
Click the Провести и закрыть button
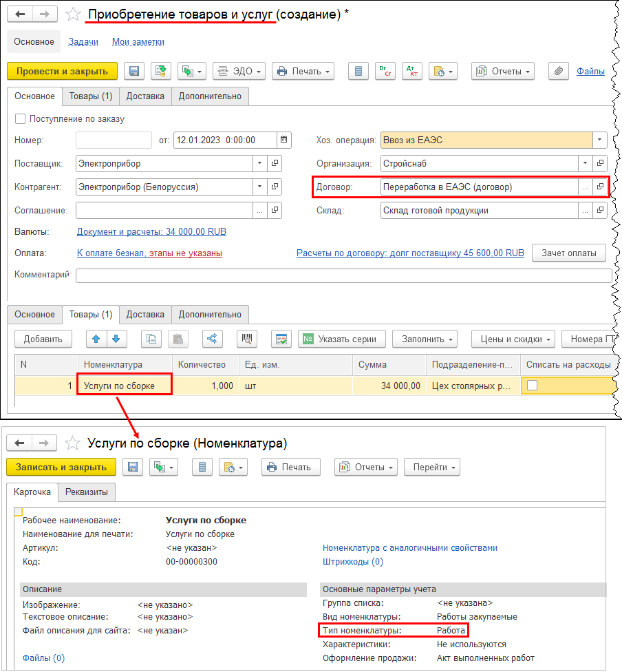[x=62, y=71]
